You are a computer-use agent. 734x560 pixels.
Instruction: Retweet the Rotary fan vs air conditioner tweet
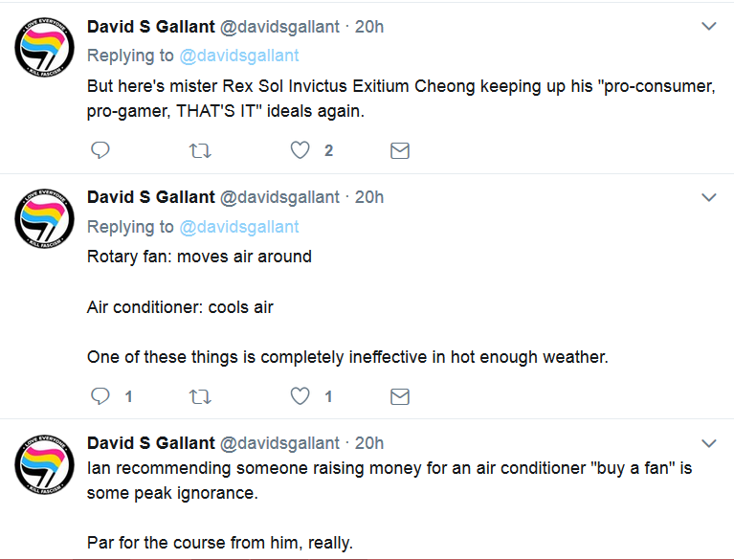pos(200,397)
